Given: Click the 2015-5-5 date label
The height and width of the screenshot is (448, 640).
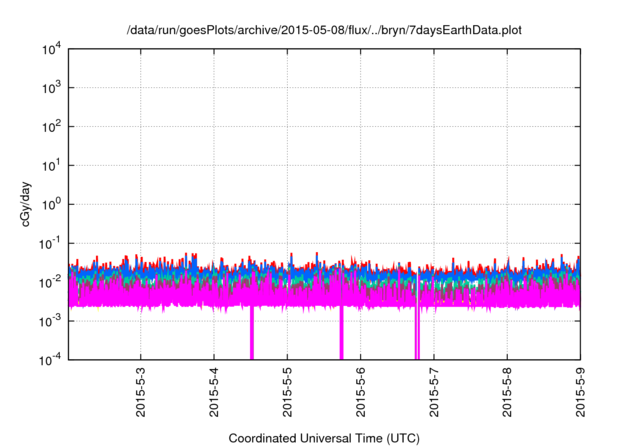Looking at the screenshot, I should (287, 392).
